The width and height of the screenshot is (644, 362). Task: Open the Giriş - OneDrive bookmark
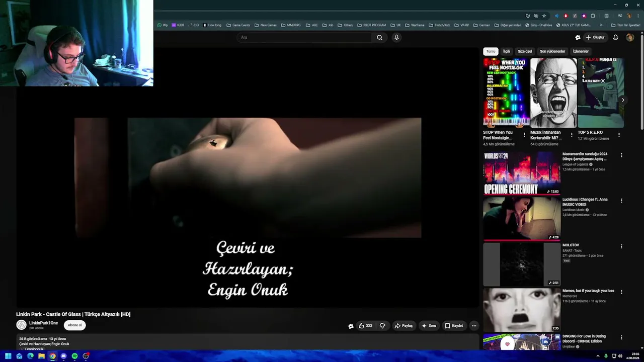[538, 25]
